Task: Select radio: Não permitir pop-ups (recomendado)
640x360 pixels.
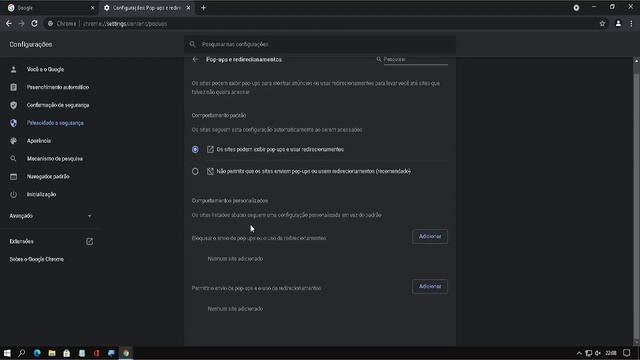Action: [x=195, y=171]
